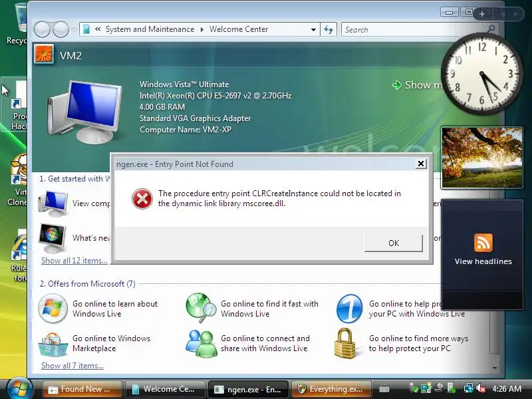Click the Virtual CloneDrive desktop shortcut

click(x=17, y=180)
